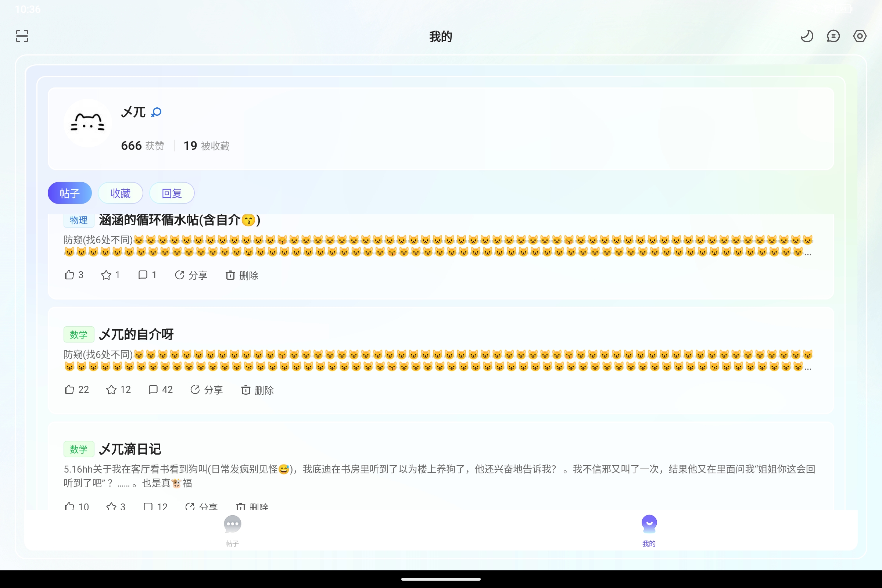Click the gender symbol beside username
The width and height of the screenshot is (882, 588).
click(156, 112)
